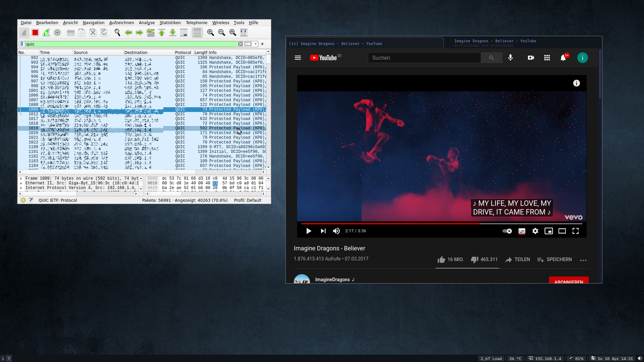This screenshot has width=644, height=362.
Task: Open the Telephonie menu
Action: [197, 22]
